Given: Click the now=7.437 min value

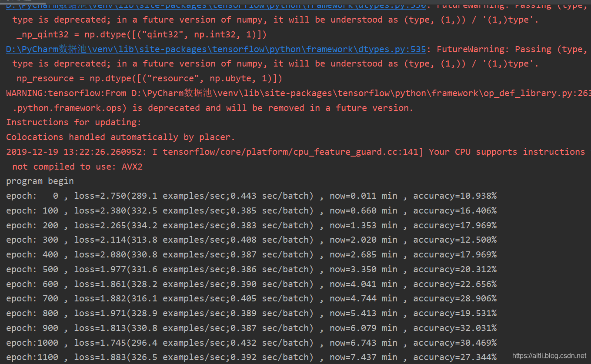Looking at the screenshot, I should [x=364, y=357].
